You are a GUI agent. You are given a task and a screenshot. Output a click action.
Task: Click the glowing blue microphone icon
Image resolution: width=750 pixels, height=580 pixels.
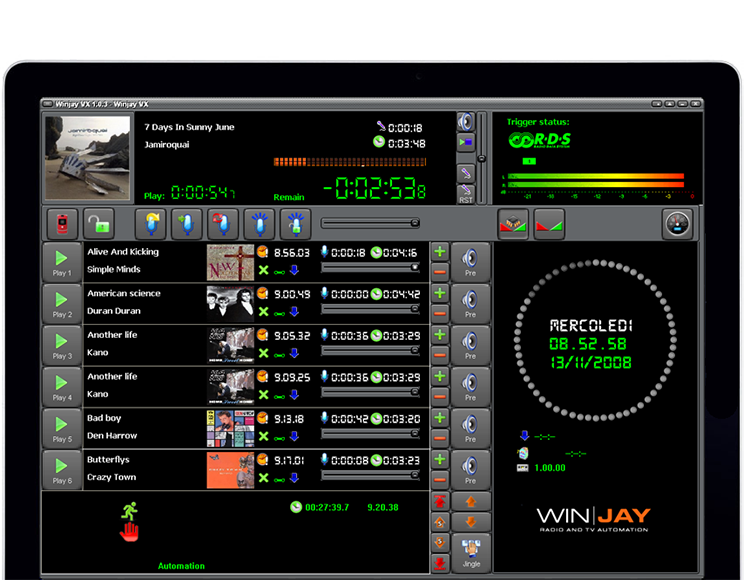point(259,223)
